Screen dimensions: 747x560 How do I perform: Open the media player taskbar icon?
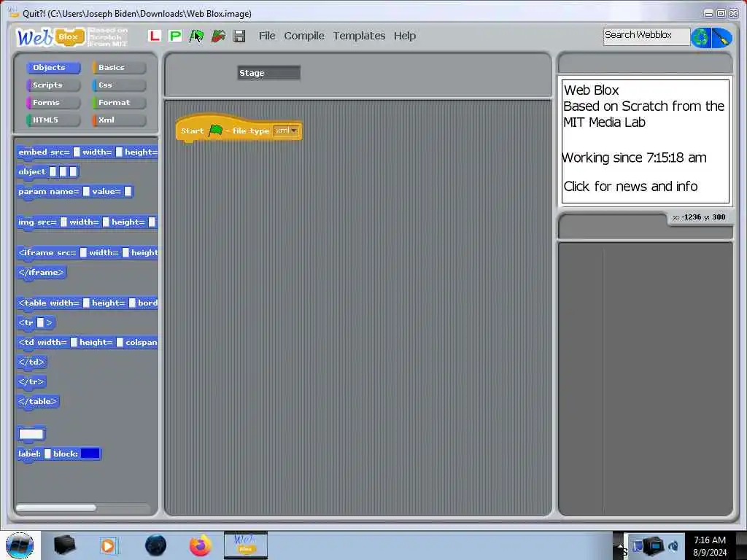click(x=109, y=545)
